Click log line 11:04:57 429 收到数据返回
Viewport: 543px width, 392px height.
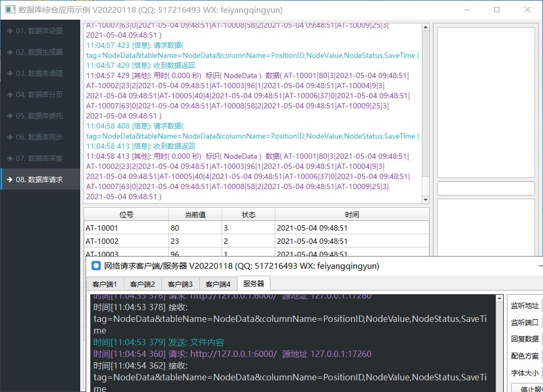click(141, 65)
